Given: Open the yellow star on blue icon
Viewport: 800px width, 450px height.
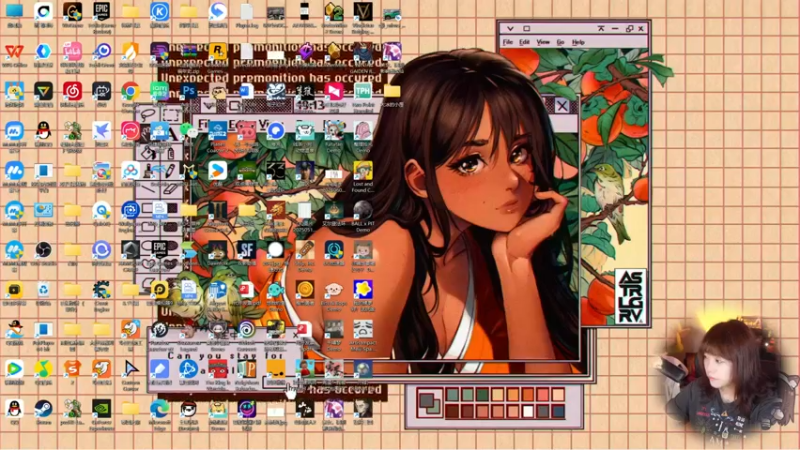Looking at the screenshot, I should 363,290.
